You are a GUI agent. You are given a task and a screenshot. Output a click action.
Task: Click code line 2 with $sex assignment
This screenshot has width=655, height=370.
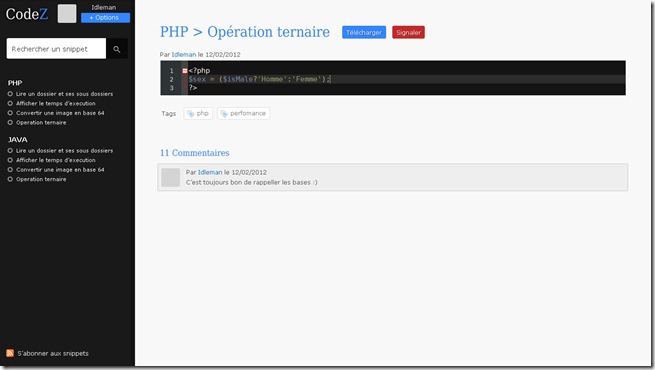(259, 79)
